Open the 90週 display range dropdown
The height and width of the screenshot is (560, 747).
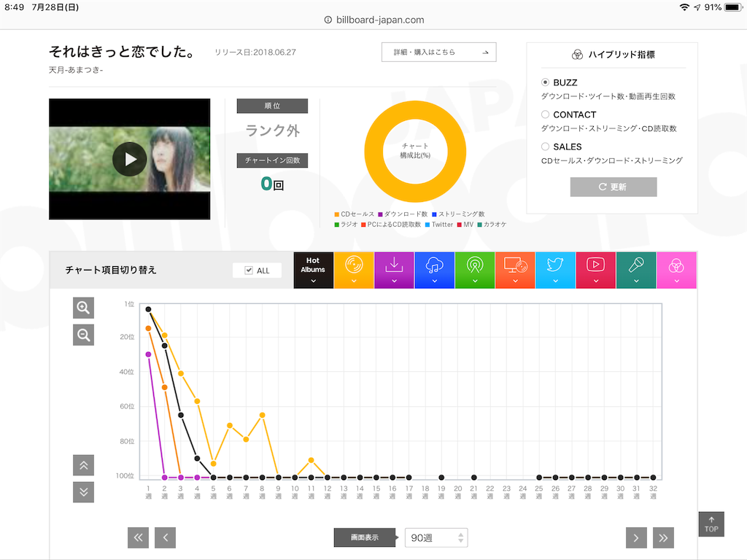click(x=436, y=537)
